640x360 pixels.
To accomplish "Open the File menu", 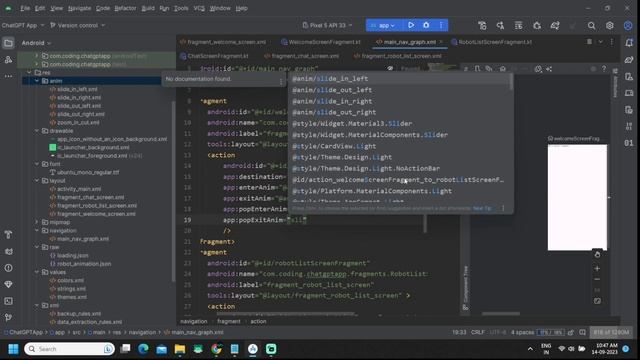I will (25, 8).
